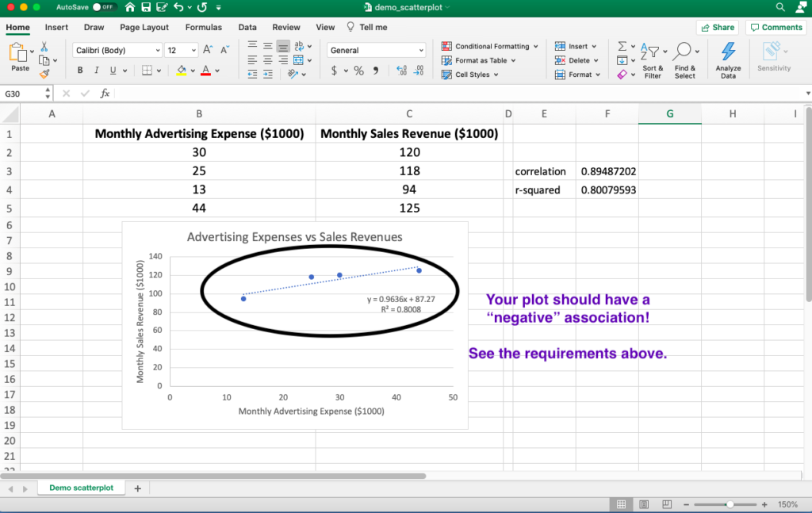Click the Share button
Screen dimensions: 812x513
(717, 26)
